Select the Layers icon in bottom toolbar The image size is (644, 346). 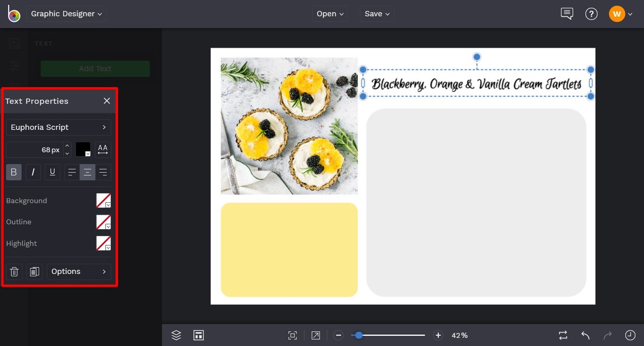pyautogui.click(x=176, y=335)
